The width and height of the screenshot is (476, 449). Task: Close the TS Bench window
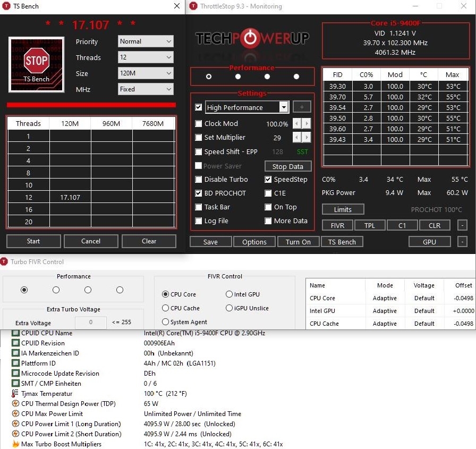(x=177, y=6)
